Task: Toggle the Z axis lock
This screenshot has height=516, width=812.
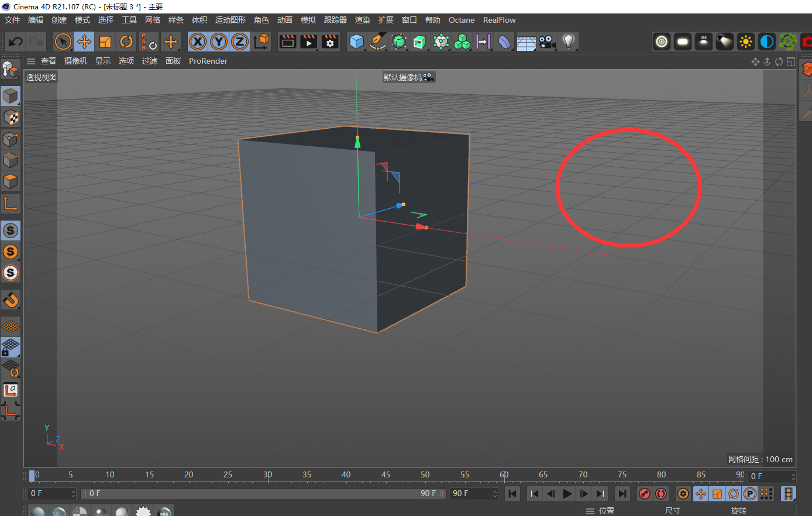Action: [240, 42]
